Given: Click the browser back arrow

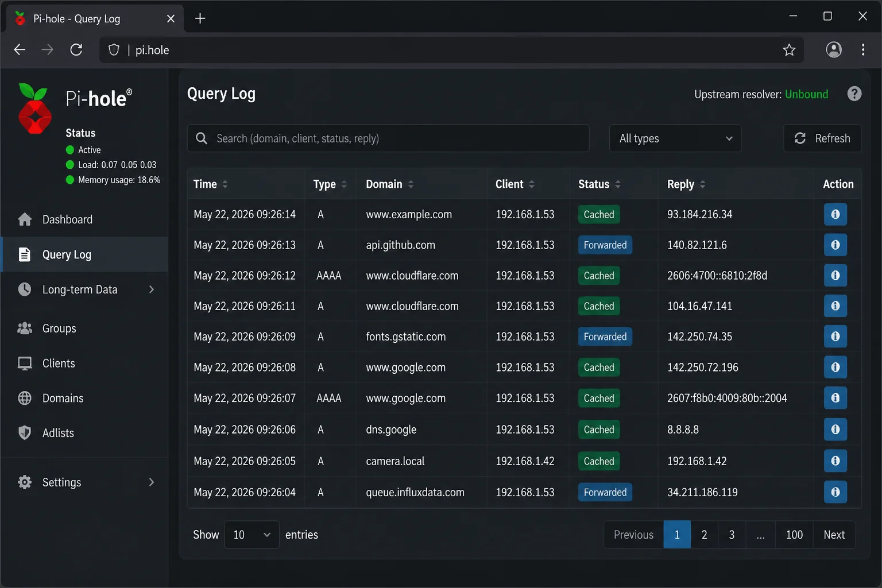Looking at the screenshot, I should coord(20,50).
